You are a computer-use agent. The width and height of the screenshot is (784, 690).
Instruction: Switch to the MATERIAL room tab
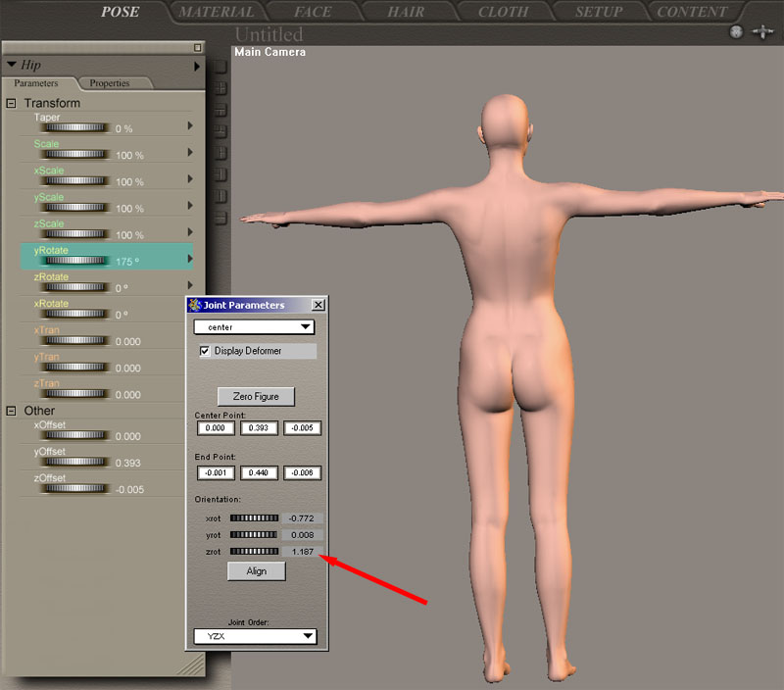(217, 13)
